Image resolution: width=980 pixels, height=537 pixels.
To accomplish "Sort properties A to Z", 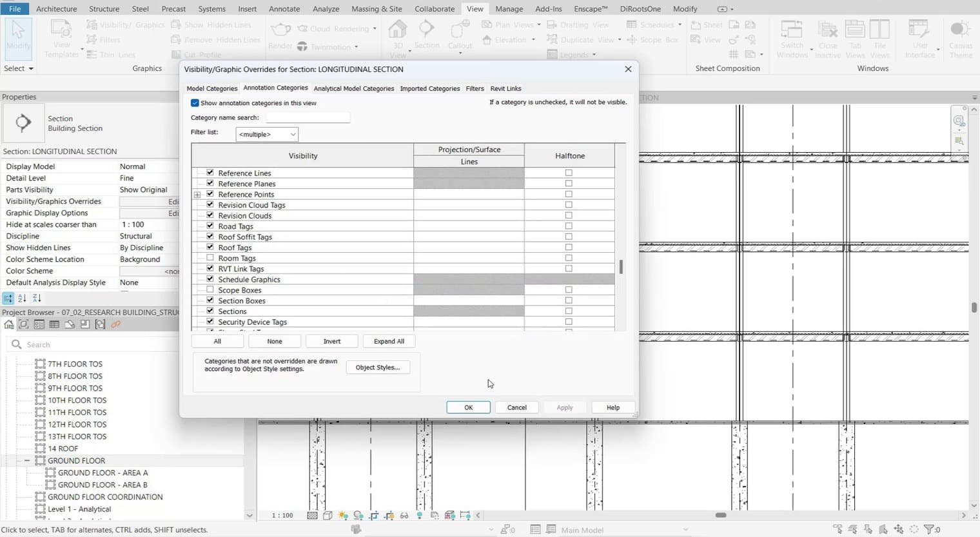I will pos(22,298).
